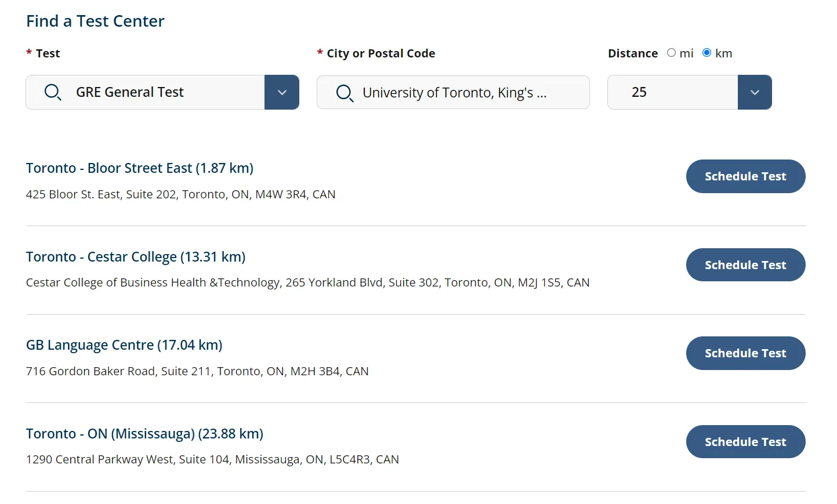Viewport: 837px width, 504px height.
Task: Click the magnifier icon in City field
Action: pyautogui.click(x=345, y=93)
